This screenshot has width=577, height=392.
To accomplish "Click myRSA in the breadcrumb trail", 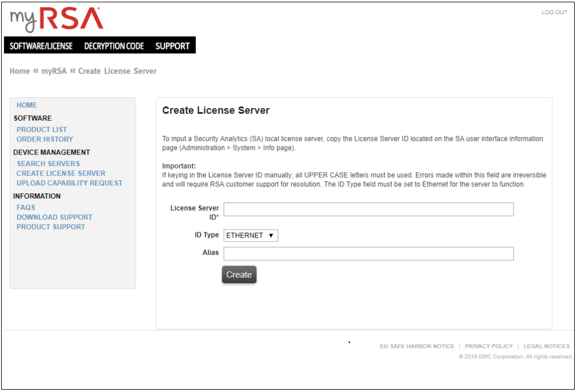I will [x=54, y=71].
